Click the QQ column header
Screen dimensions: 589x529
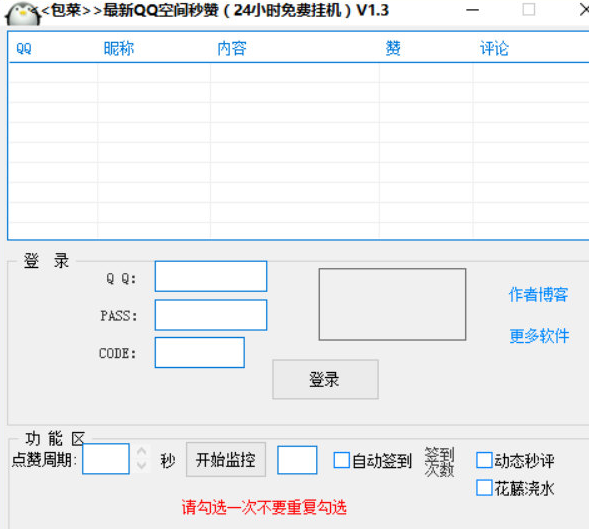pyautogui.click(x=24, y=49)
